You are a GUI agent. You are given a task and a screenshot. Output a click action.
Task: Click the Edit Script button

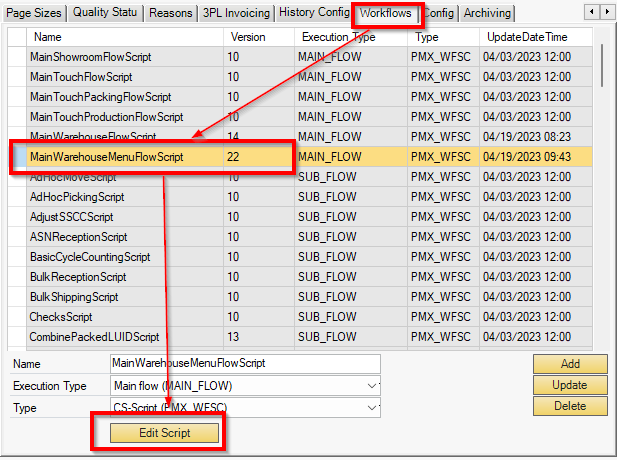(164, 433)
